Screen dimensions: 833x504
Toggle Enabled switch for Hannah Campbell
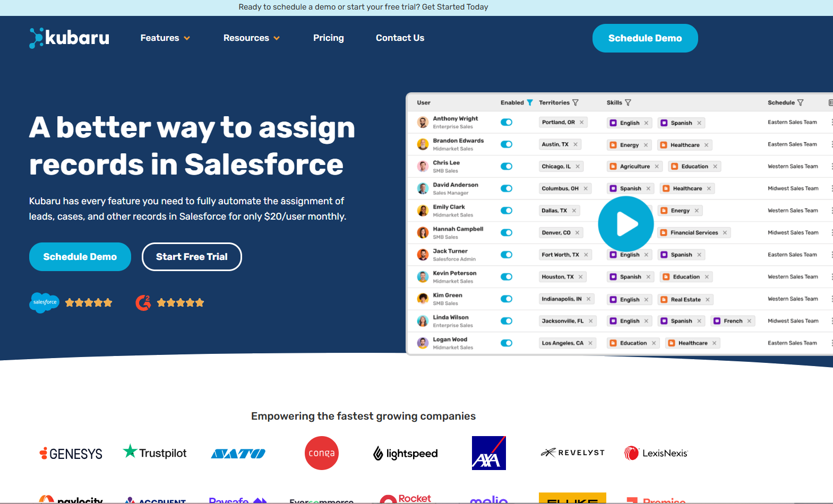point(506,233)
